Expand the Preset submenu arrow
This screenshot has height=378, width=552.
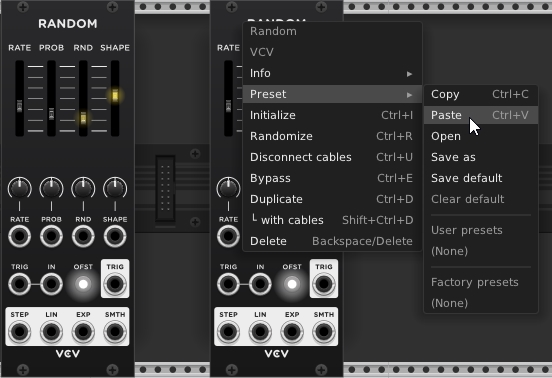(409, 95)
